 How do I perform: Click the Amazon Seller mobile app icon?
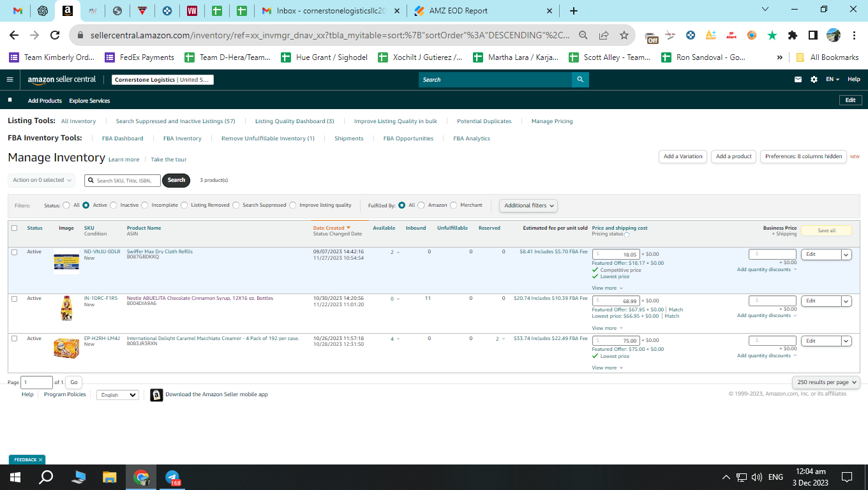tap(156, 395)
